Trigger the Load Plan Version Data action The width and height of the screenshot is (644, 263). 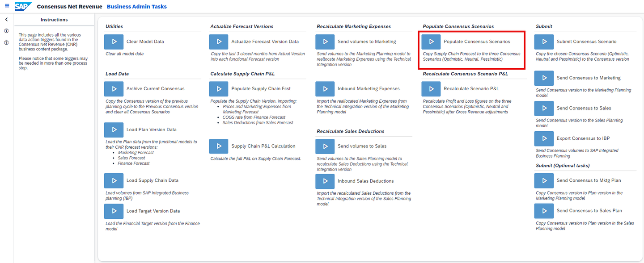(114, 129)
